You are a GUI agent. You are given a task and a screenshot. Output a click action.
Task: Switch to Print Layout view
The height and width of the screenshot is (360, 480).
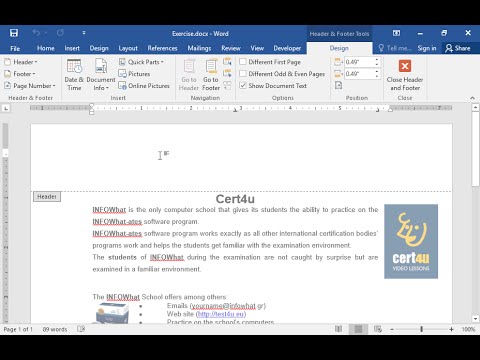(x=358, y=329)
